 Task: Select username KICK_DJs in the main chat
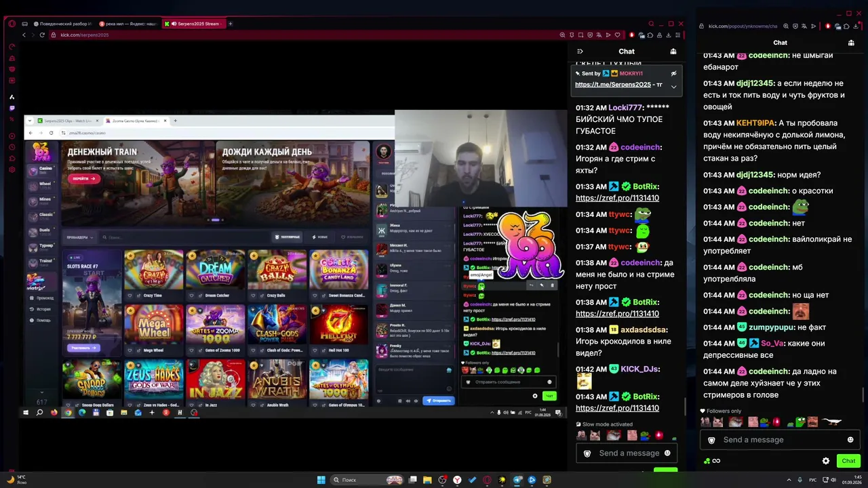click(x=640, y=369)
